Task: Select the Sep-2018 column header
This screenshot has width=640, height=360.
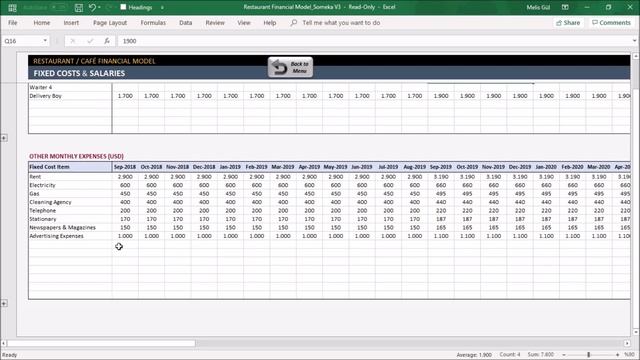Action: tap(125, 167)
